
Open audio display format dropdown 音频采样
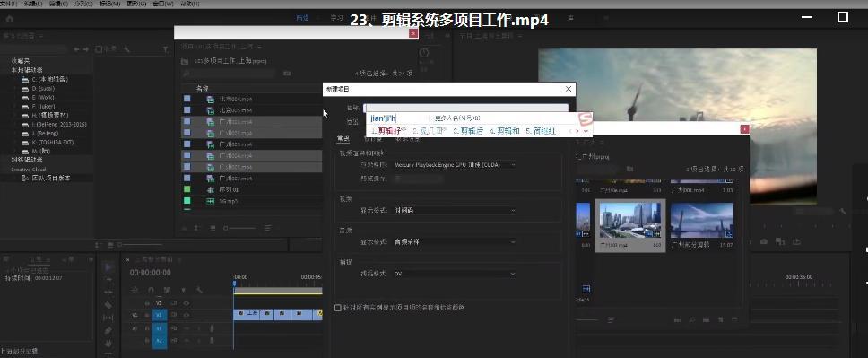[x=455, y=242]
